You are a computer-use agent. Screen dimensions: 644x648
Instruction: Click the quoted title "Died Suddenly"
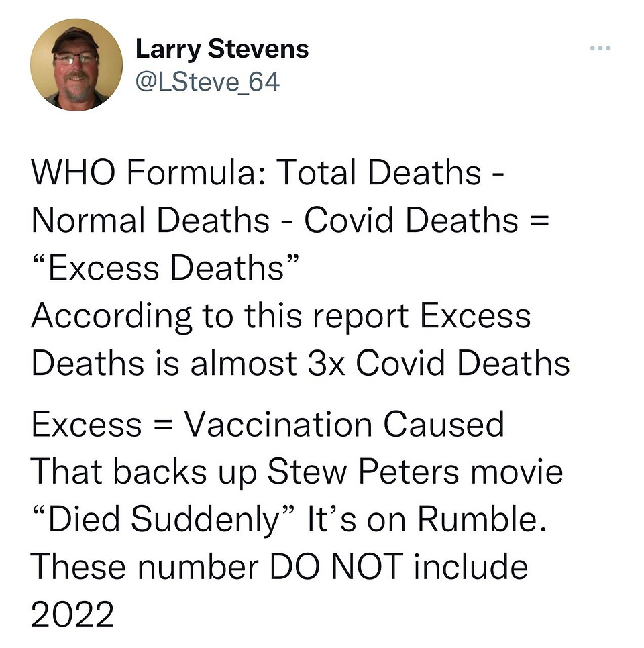pyautogui.click(x=164, y=519)
